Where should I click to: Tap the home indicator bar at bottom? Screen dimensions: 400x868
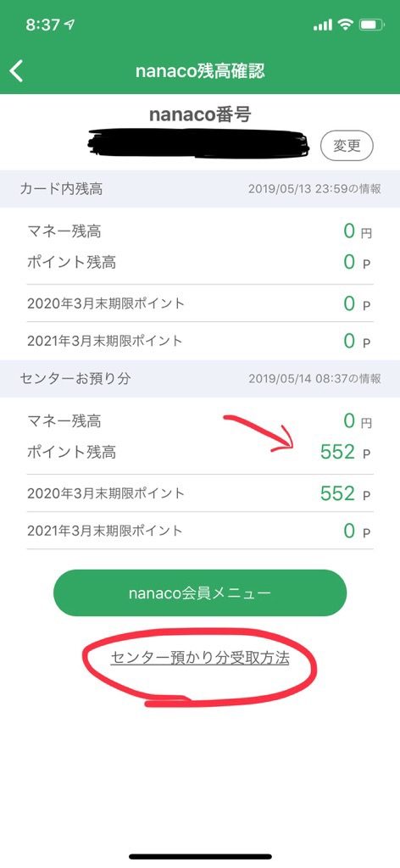pyautogui.click(x=200, y=856)
